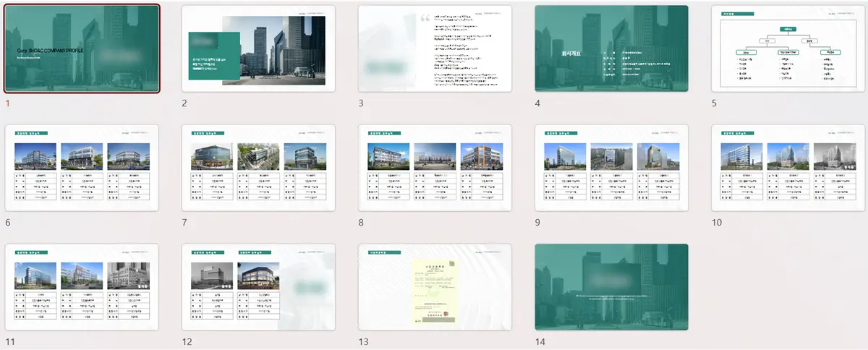Open slide 3 with the quotation text
The width and height of the screenshot is (868, 350).
tap(435, 48)
